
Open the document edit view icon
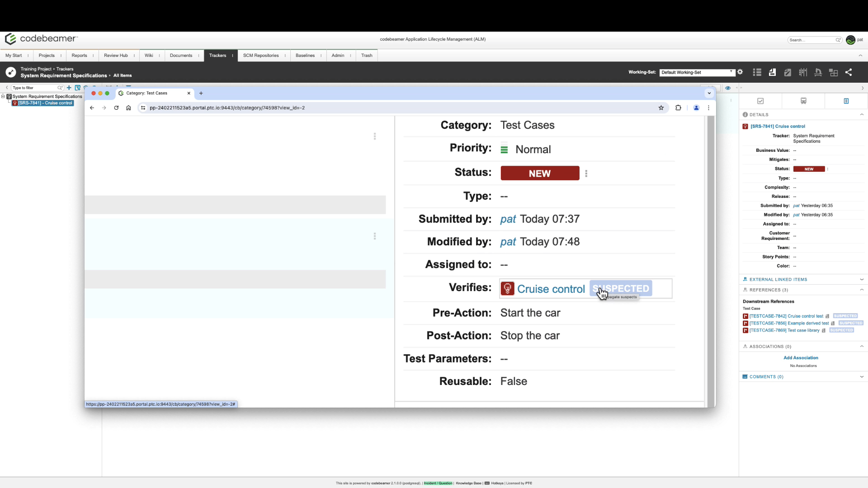[x=788, y=72]
